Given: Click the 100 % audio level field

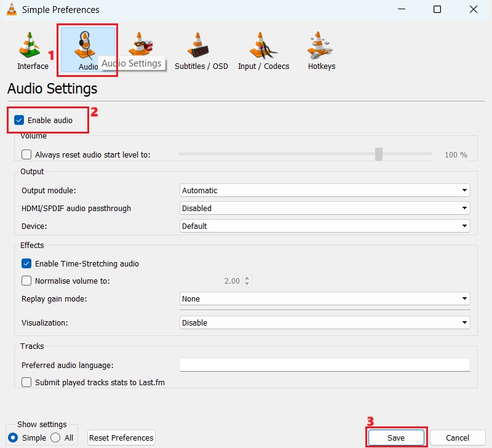Looking at the screenshot, I should (x=451, y=154).
